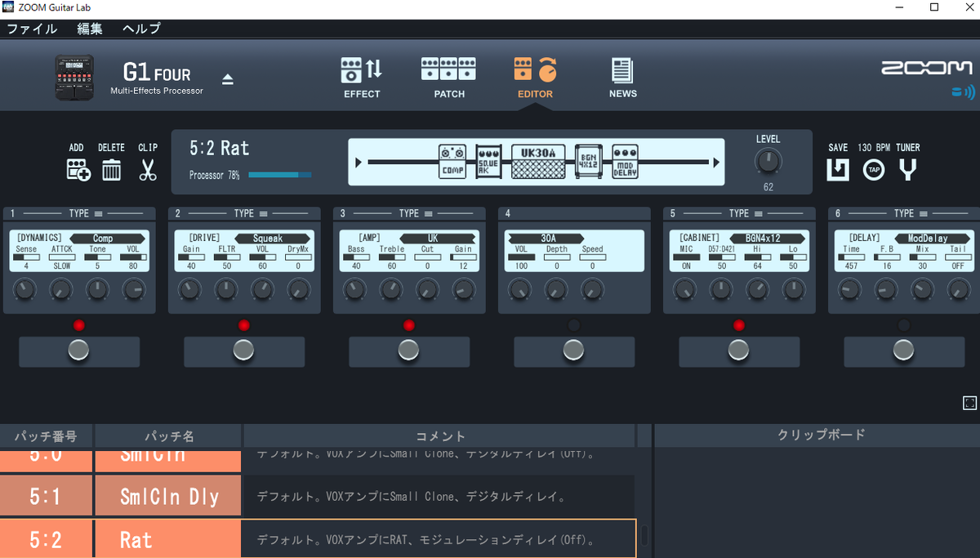Open TYPE menu of slot 3
The height and width of the screenshot is (558, 980).
[x=416, y=213]
